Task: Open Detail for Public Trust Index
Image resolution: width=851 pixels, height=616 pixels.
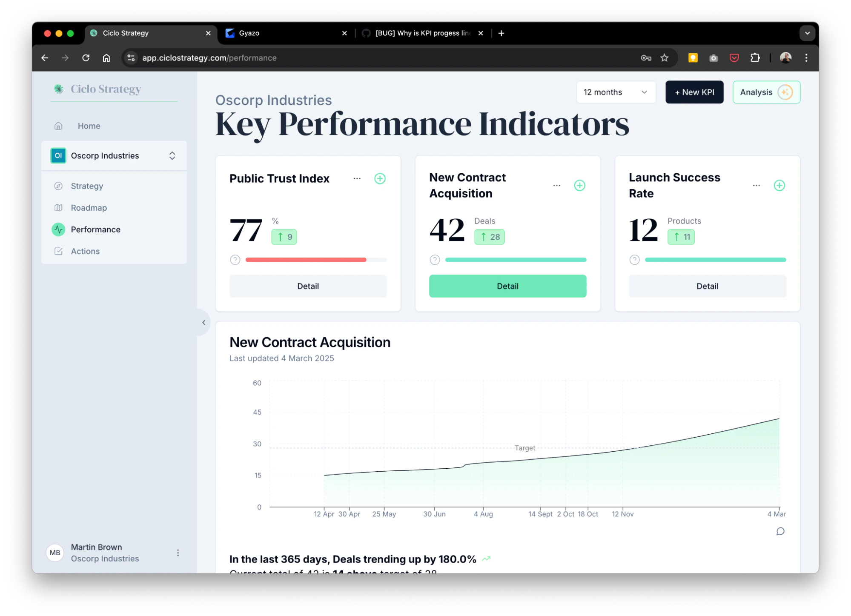Action: (x=308, y=287)
